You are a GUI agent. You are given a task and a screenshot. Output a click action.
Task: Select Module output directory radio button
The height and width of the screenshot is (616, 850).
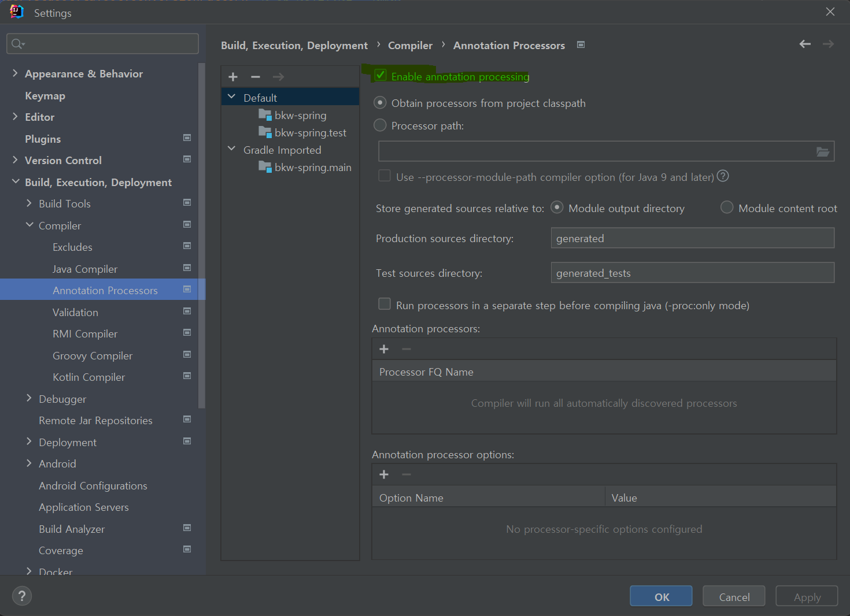[x=557, y=207]
